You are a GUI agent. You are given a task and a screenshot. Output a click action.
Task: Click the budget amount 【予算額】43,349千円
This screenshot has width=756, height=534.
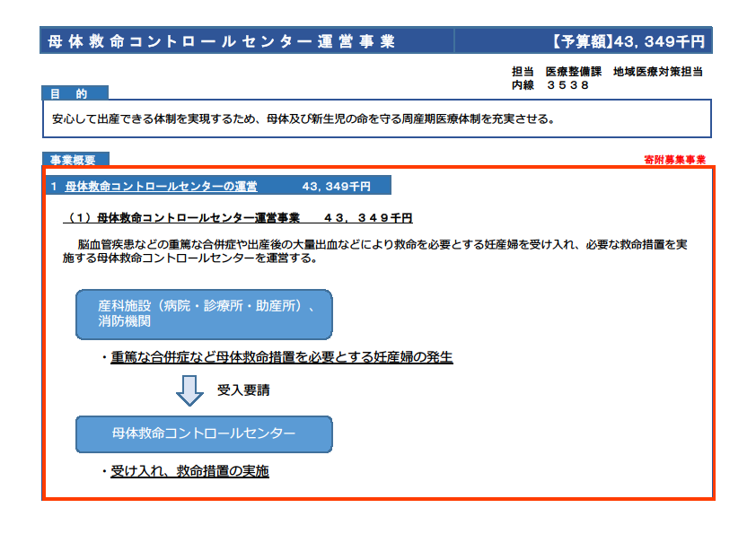[628, 41]
